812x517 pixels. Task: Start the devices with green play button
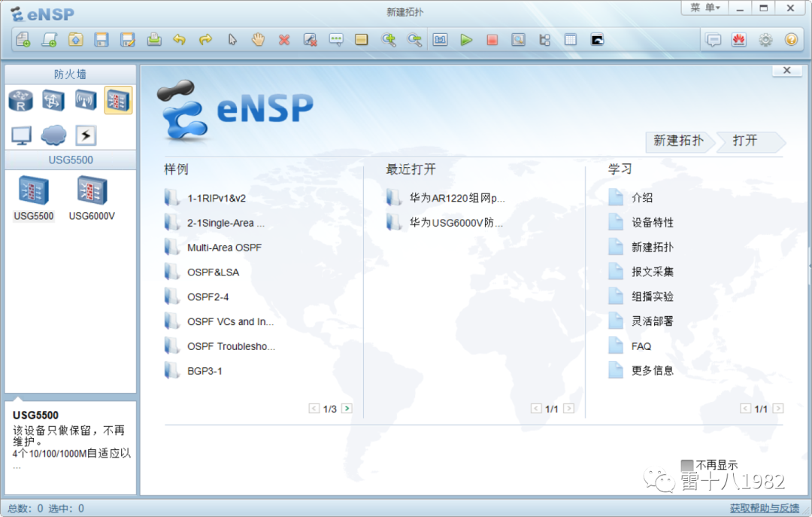(466, 39)
